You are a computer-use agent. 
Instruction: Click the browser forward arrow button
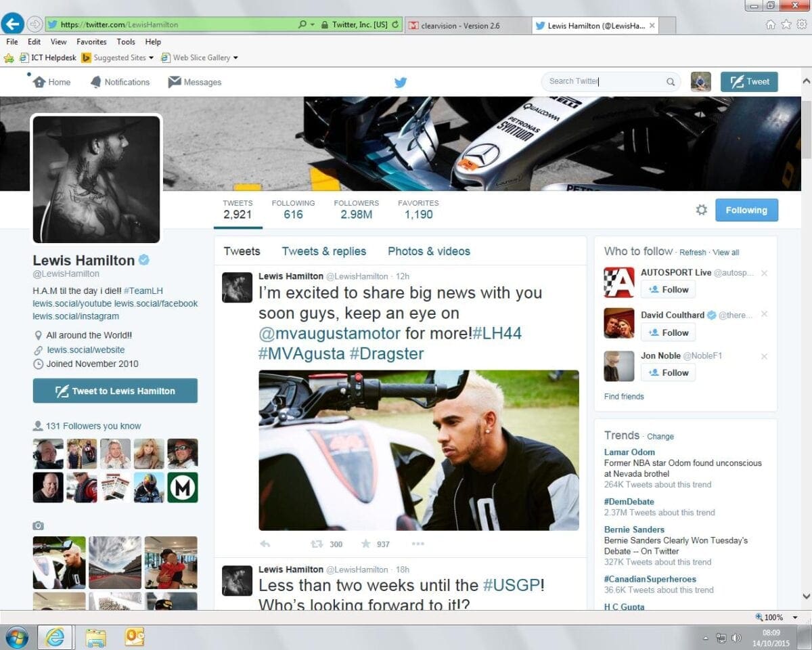(x=35, y=24)
